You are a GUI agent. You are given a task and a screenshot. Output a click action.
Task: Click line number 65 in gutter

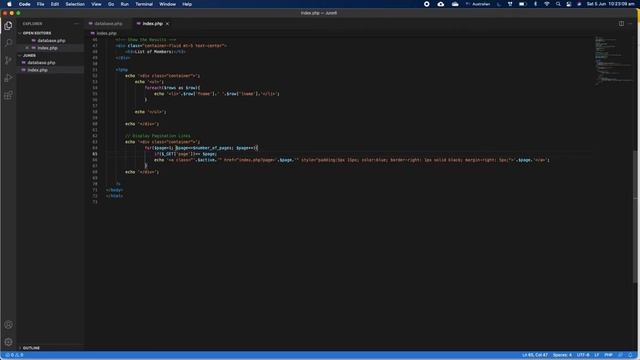coord(95,154)
